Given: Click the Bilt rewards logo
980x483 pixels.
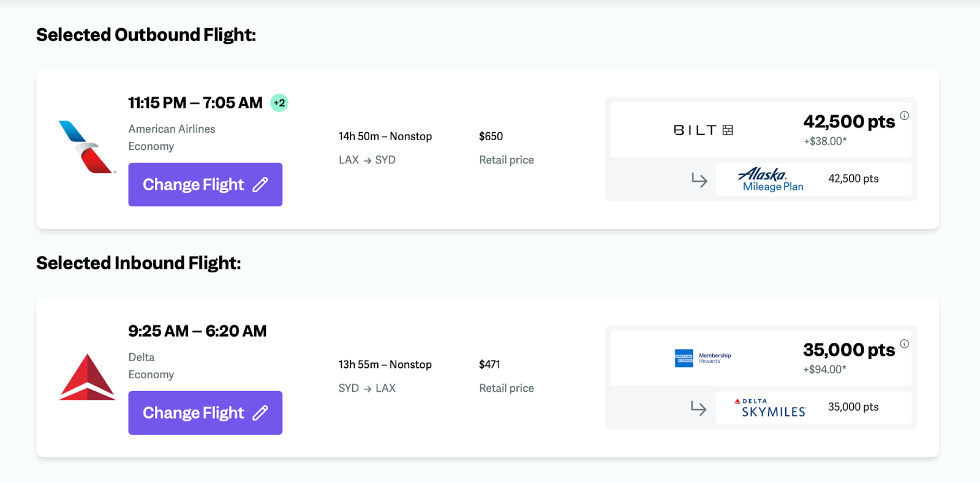Looking at the screenshot, I should (703, 130).
